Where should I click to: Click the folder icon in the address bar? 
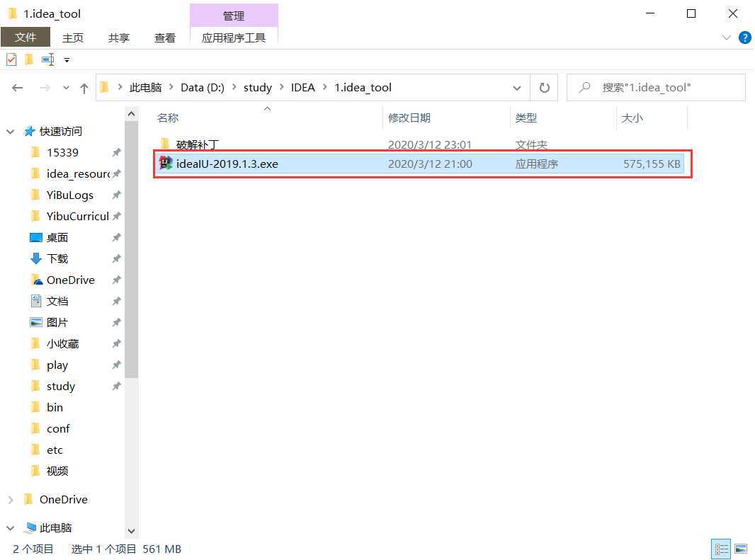pos(105,87)
